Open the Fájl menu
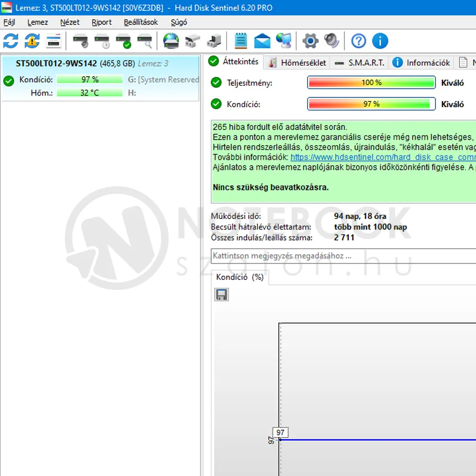The image size is (476, 476). pos(9,22)
